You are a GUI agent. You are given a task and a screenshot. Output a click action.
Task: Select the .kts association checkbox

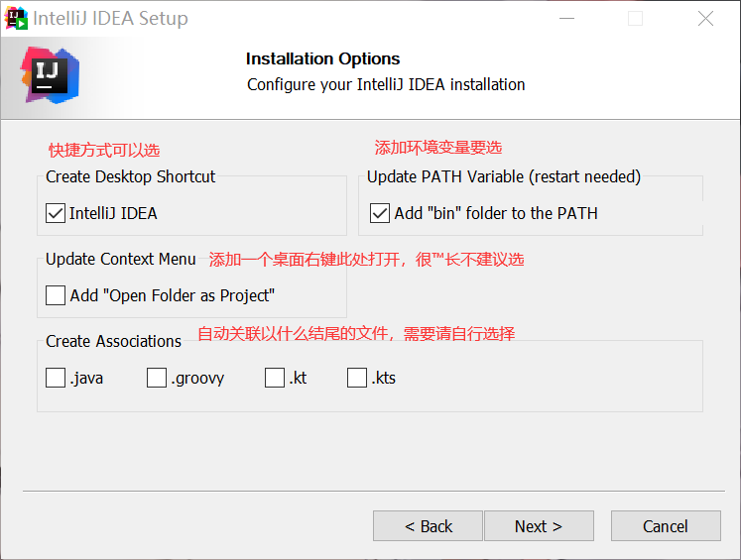pos(357,378)
